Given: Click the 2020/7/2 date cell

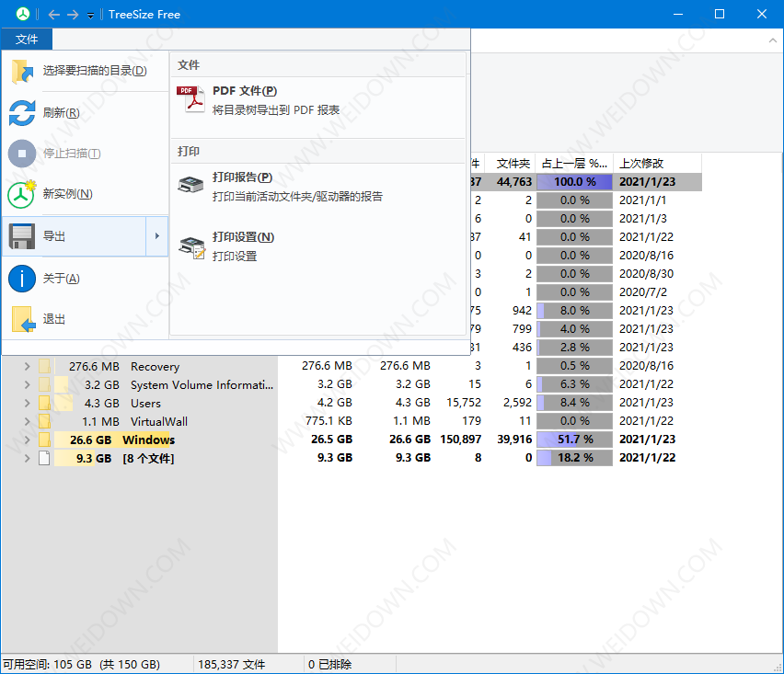Looking at the screenshot, I should [x=643, y=291].
